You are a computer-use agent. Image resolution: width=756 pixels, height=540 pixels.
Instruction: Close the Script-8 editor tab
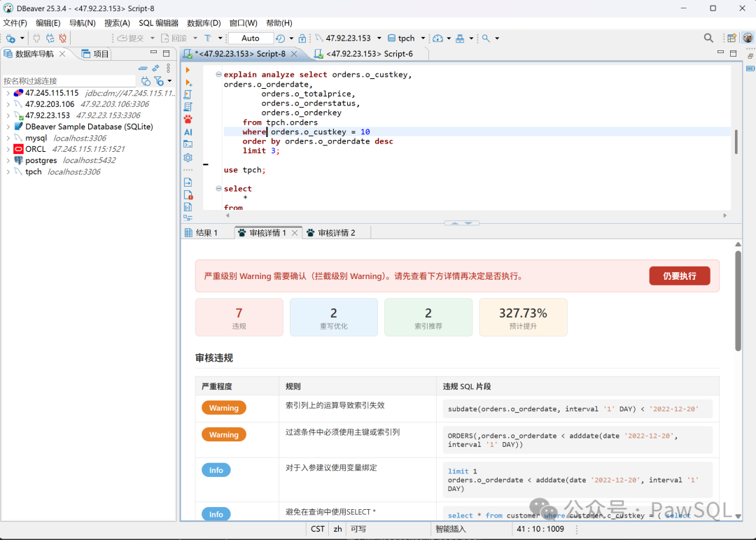click(x=294, y=54)
